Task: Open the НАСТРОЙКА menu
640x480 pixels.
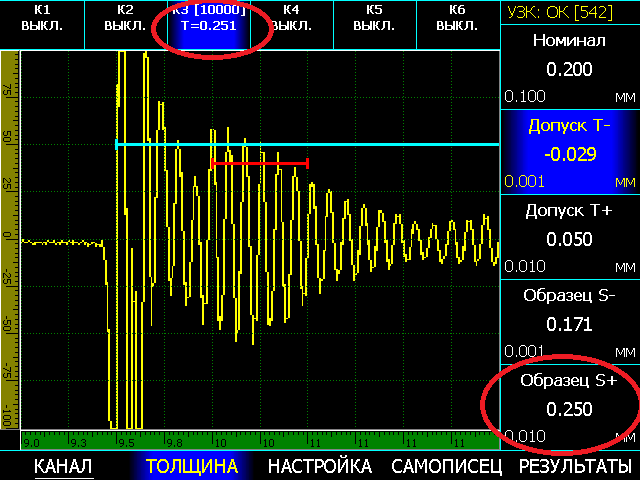Action: 320,466
